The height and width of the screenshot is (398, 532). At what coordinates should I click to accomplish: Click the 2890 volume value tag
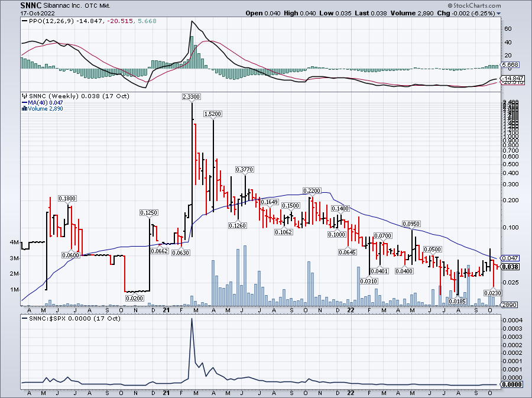click(x=509, y=305)
